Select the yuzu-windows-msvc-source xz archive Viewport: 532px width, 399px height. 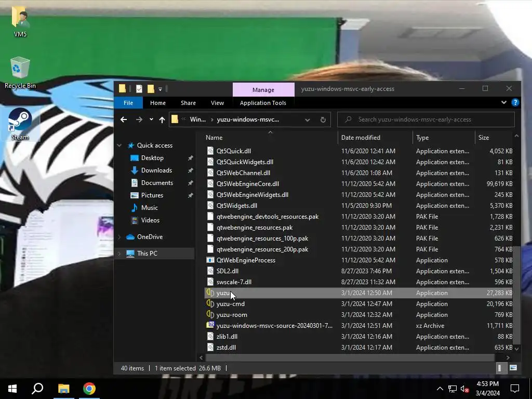click(x=274, y=326)
